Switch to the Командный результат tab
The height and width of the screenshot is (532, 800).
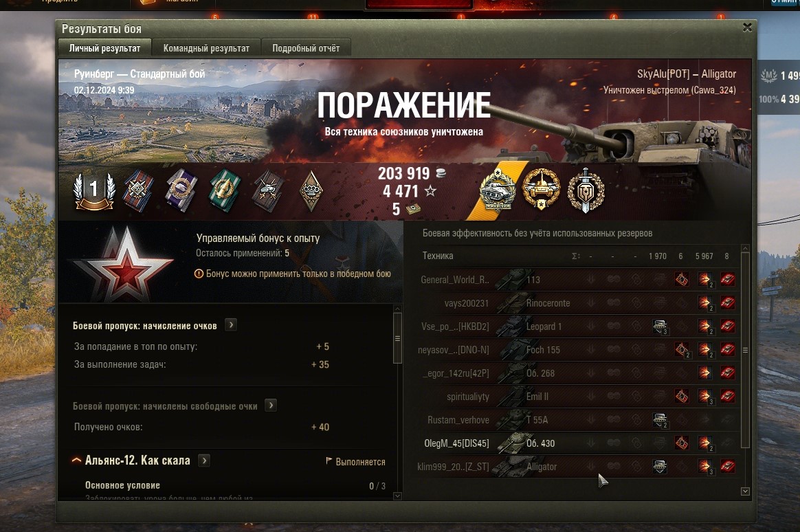(206, 48)
